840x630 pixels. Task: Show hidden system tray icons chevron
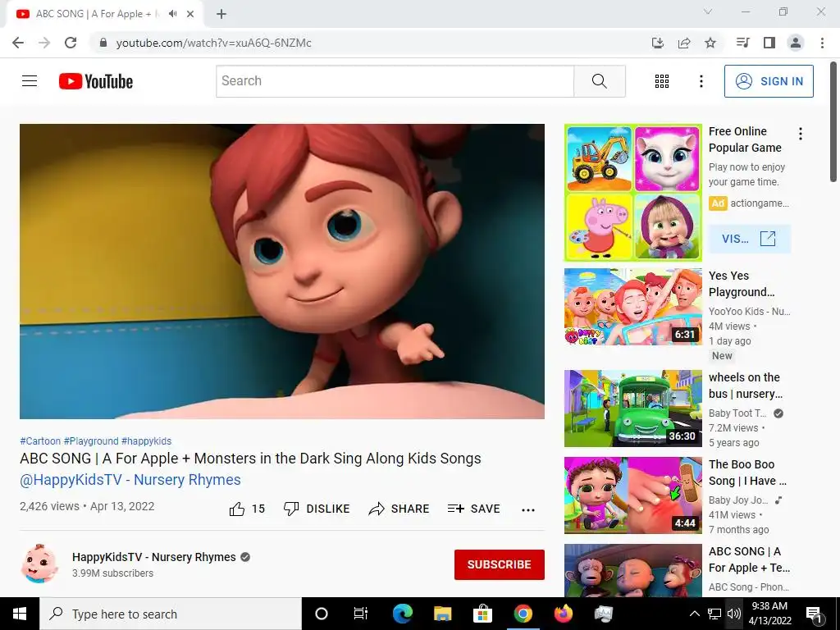tap(694, 614)
